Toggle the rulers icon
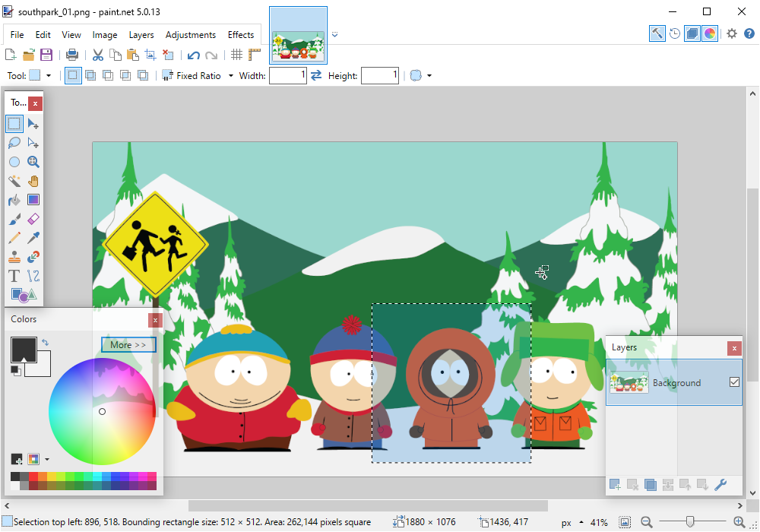 click(x=255, y=55)
